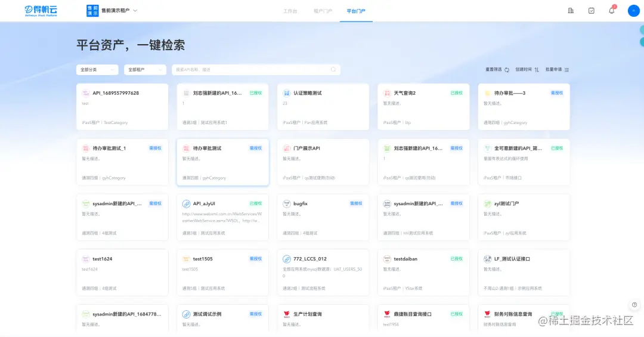Open the 772_LCCS_012 card title

pyautogui.click(x=309, y=259)
